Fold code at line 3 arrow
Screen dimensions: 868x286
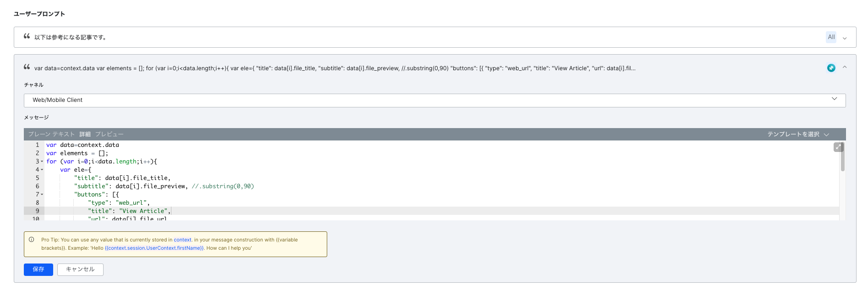coord(42,162)
